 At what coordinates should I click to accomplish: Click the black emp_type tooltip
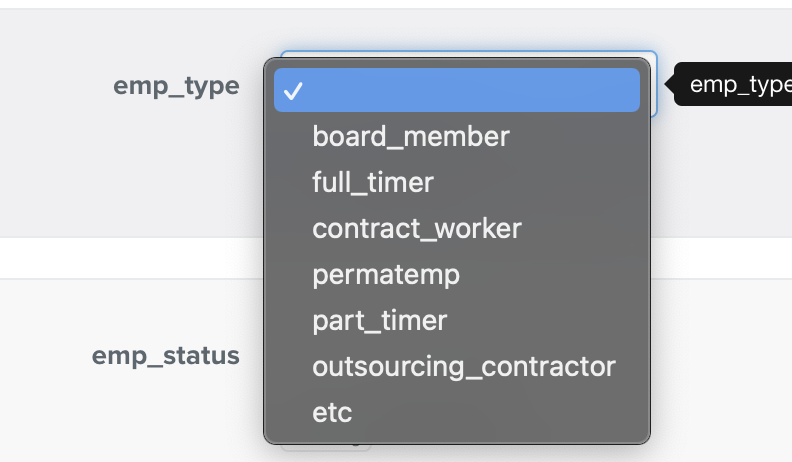pyautogui.click(x=738, y=85)
